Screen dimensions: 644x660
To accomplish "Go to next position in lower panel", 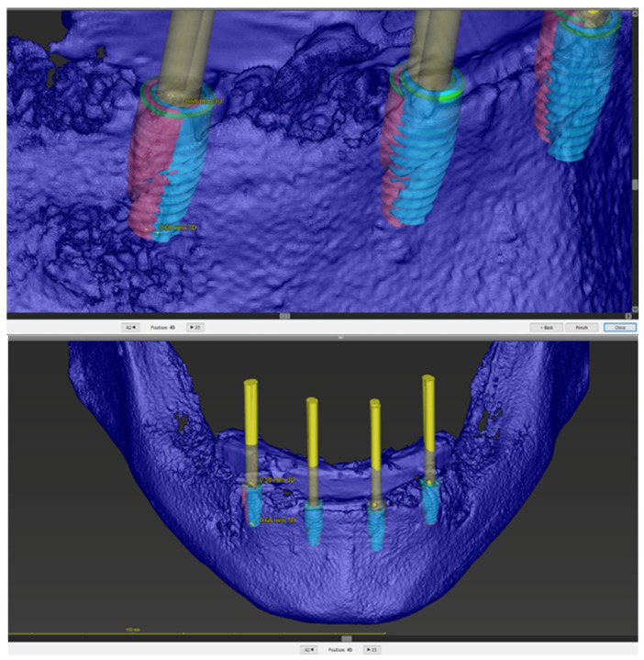I will 372,650.
